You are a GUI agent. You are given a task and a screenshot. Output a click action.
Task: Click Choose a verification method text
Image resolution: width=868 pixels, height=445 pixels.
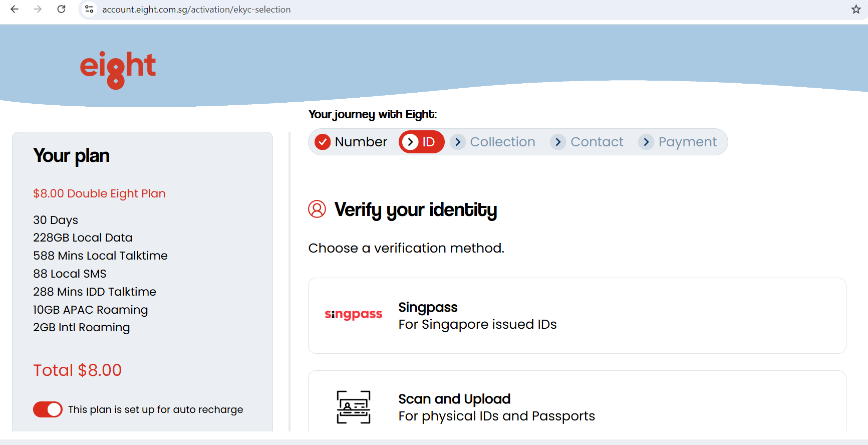pyautogui.click(x=406, y=248)
